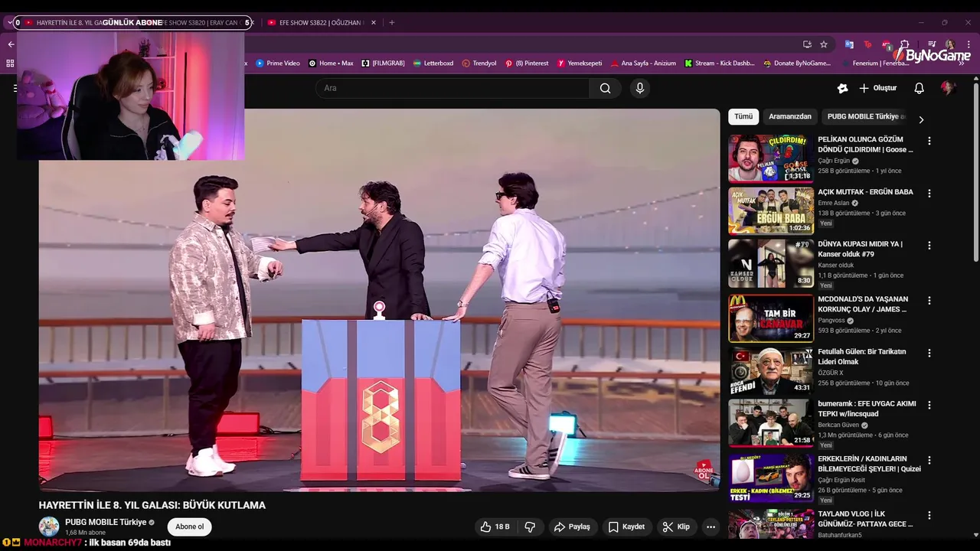Open the tab search chevron
This screenshot has height=551, width=980.
[x=9, y=23]
